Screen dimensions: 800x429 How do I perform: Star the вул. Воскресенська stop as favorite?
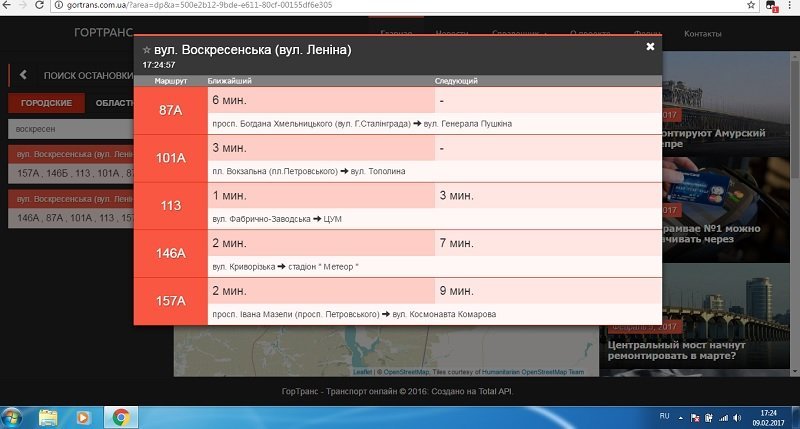[x=146, y=50]
